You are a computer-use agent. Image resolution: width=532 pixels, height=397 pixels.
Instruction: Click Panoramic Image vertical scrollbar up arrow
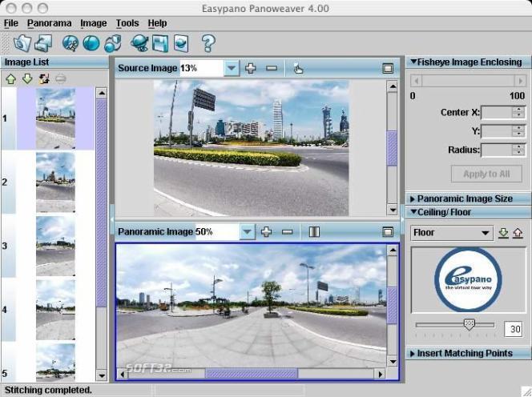[393, 251]
